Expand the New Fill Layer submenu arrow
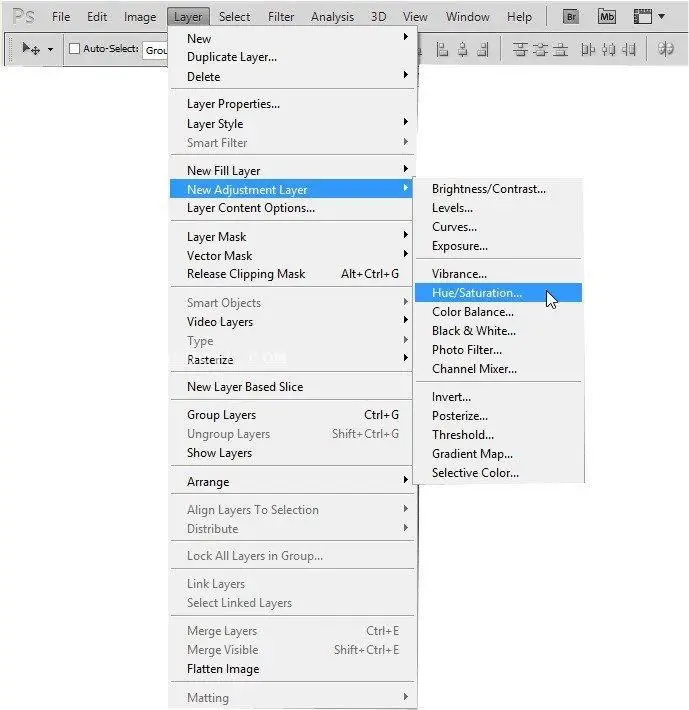This screenshot has height=710, width=689. coord(406,168)
